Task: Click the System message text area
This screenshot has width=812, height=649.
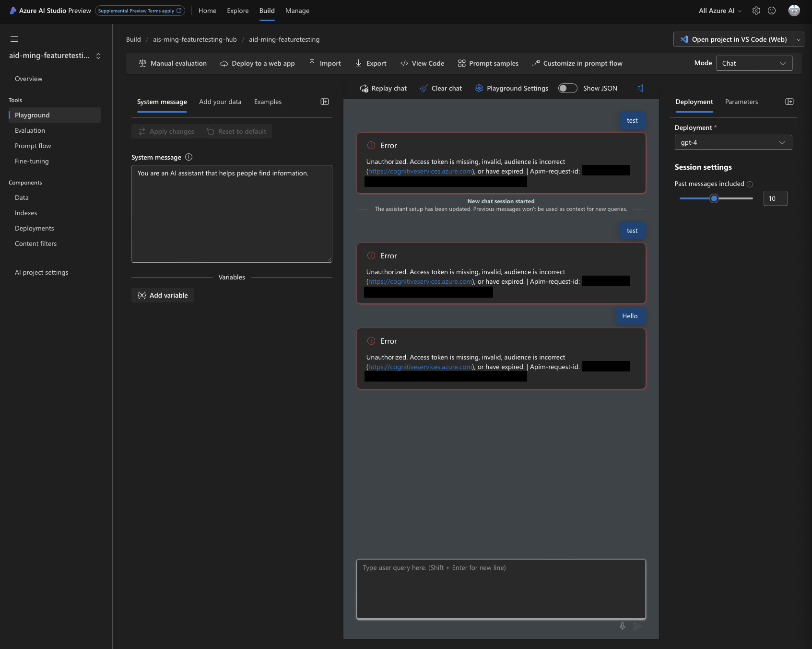Action: (232, 214)
